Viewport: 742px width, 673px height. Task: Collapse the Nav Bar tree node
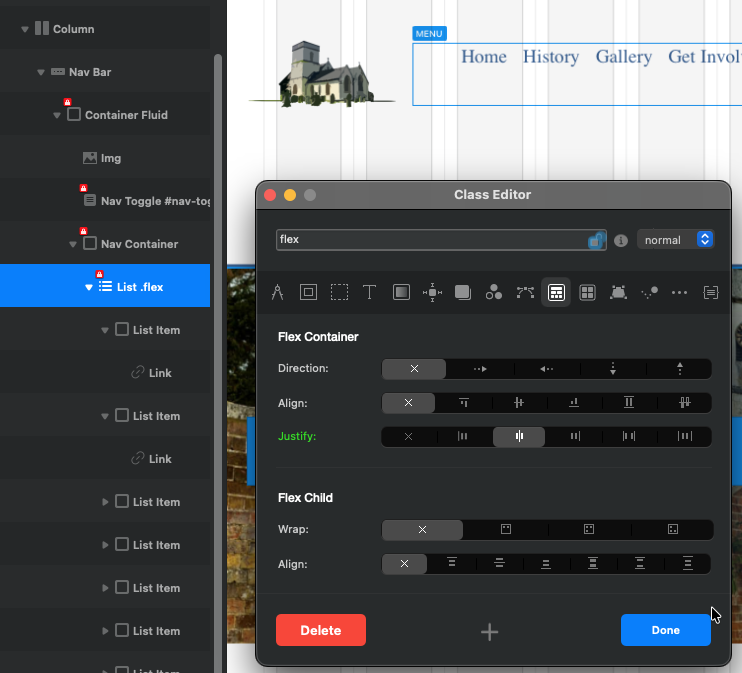pos(41,72)
